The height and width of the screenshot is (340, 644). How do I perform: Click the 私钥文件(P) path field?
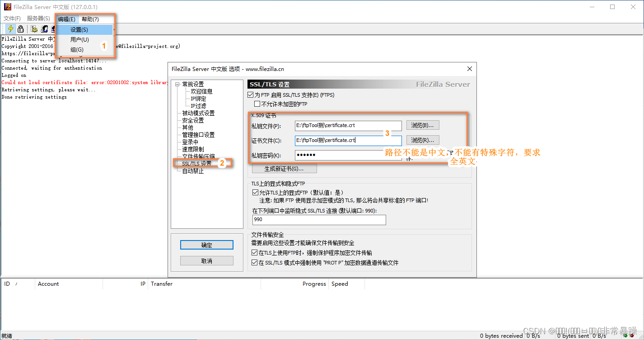[x=348, y=125]
